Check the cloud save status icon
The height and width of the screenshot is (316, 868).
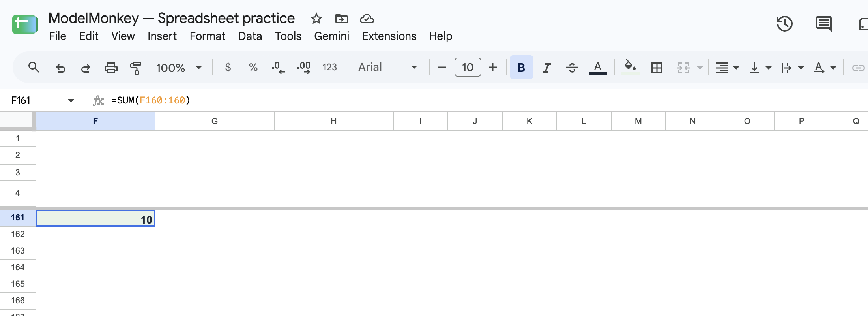pyautogui.click(x=367, y=19)
